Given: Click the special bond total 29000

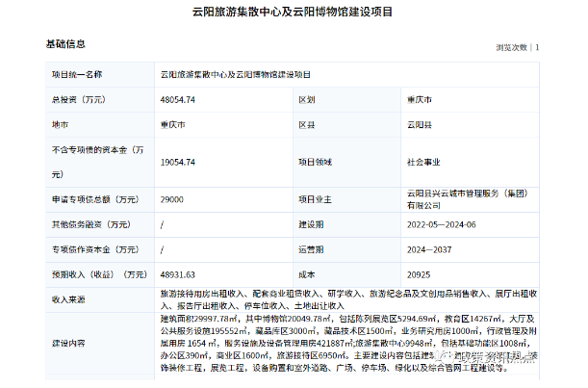Looking at the screenshot, I should (172, 199).
